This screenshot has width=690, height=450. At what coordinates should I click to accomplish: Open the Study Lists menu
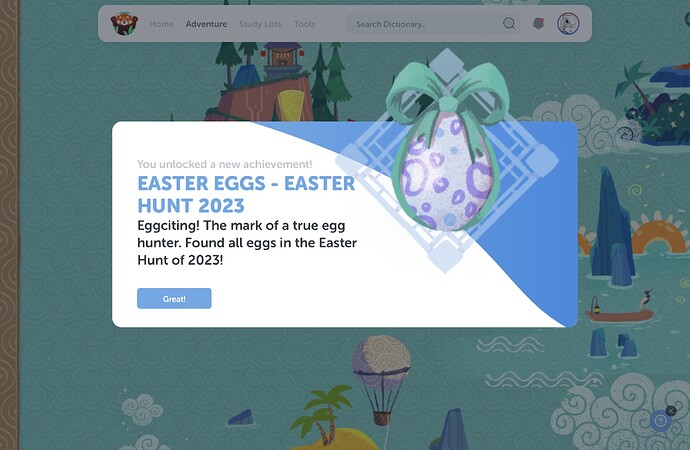(x=261, y=24)
